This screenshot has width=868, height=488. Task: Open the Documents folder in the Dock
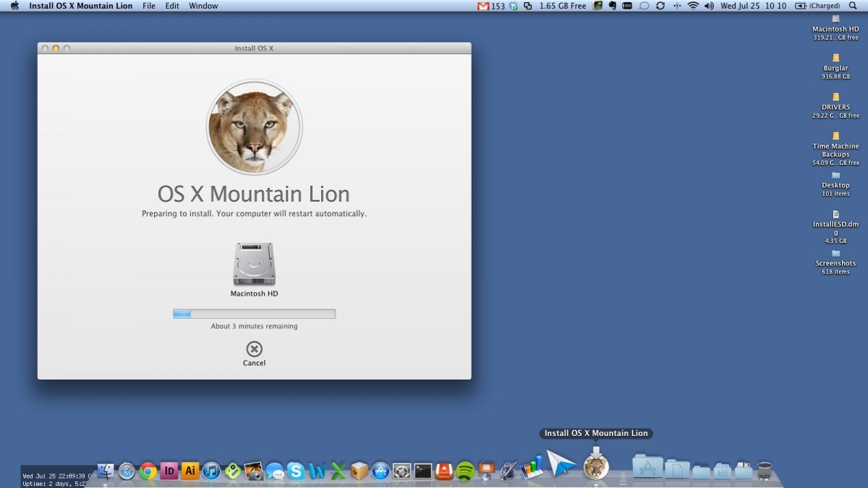(677, 468)
